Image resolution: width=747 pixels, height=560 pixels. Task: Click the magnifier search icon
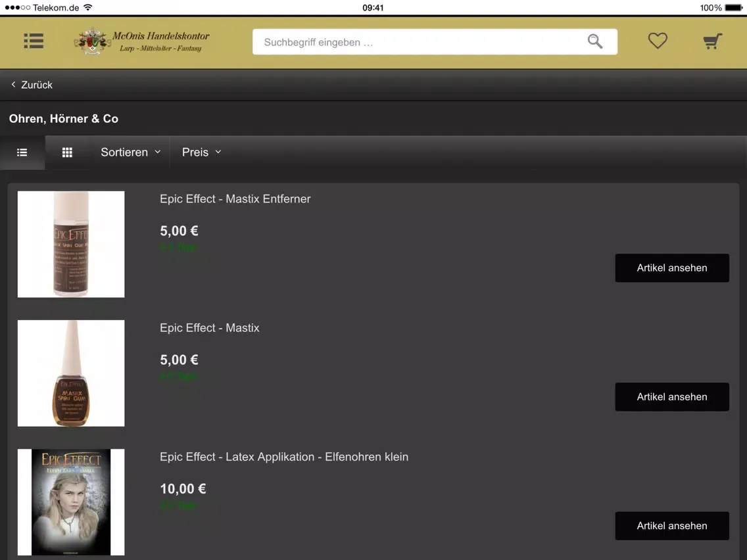(x=594, y=41)
